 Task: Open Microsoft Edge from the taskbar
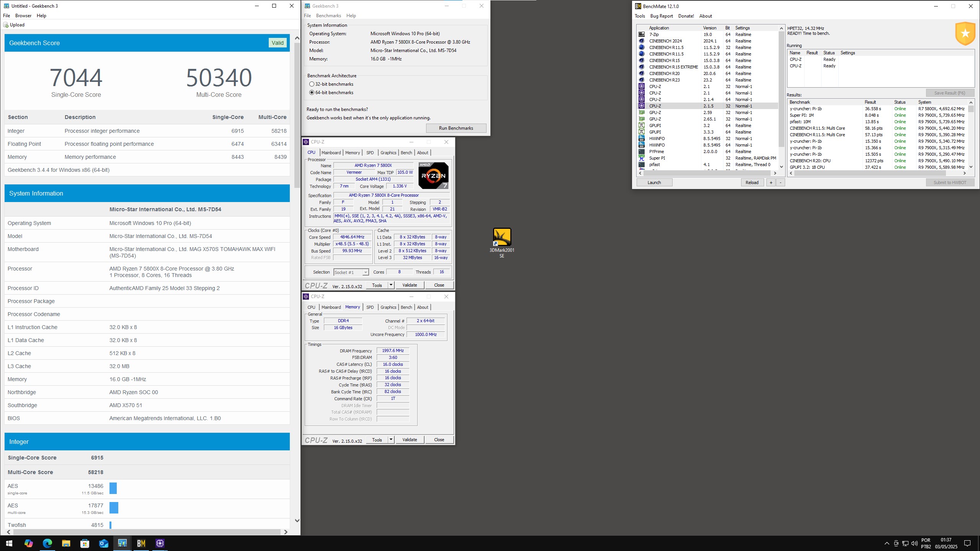(x=47, y=543)
